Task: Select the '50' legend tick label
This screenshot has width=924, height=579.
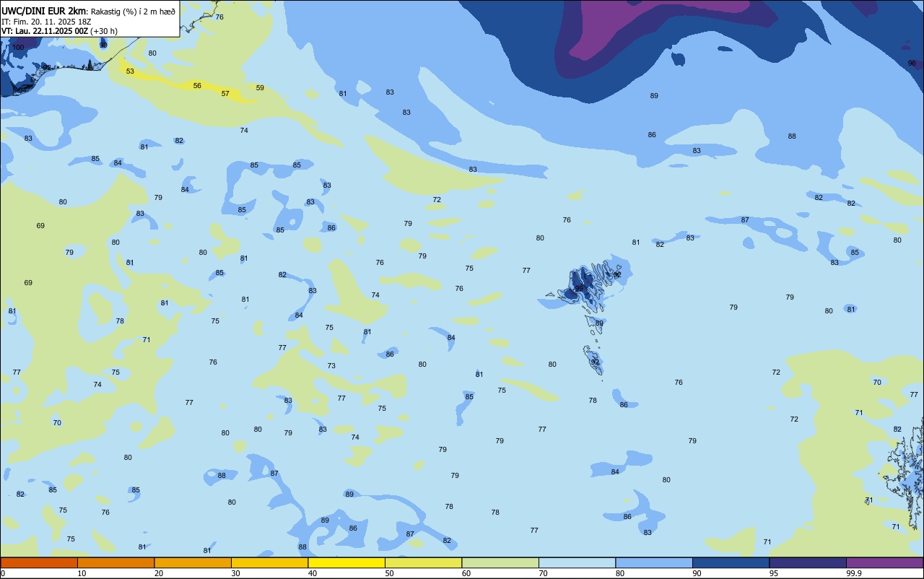Action: [389, 573]
